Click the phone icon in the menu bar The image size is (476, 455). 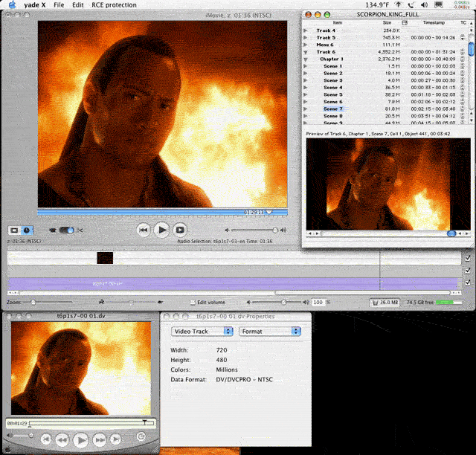411,4
